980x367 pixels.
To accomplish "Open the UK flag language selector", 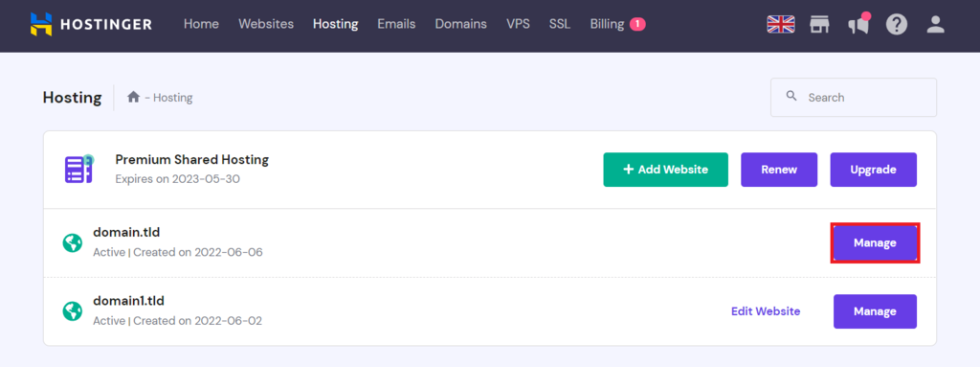I will click(x=781, y=24).
